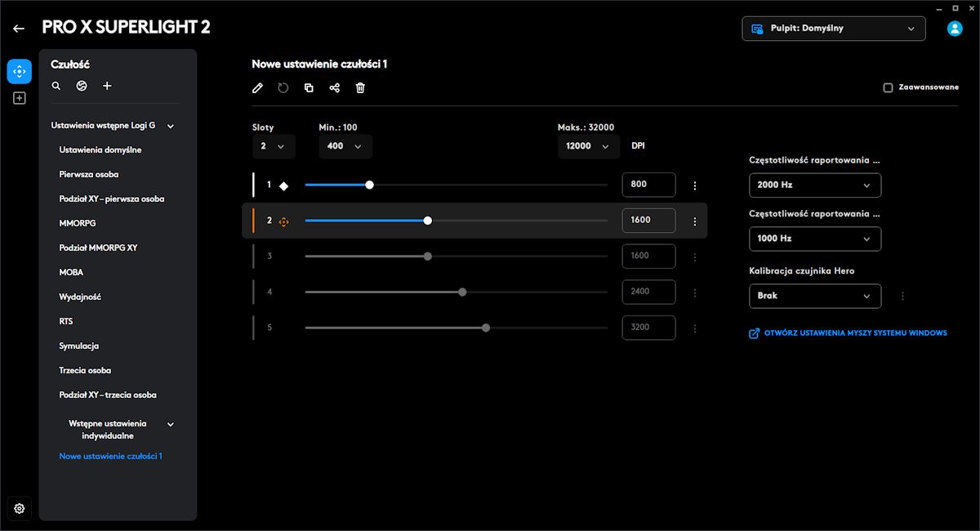Select the MMORPG preset
The image size is (980, 531).
coord(72,223)
